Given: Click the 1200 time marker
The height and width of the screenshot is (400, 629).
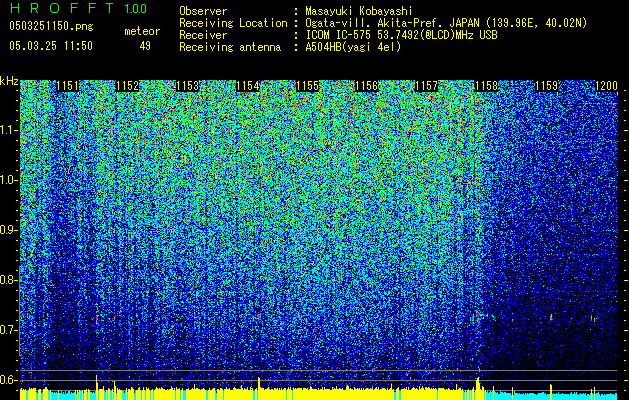Looking at the screenshot, I should coord(606,86).
